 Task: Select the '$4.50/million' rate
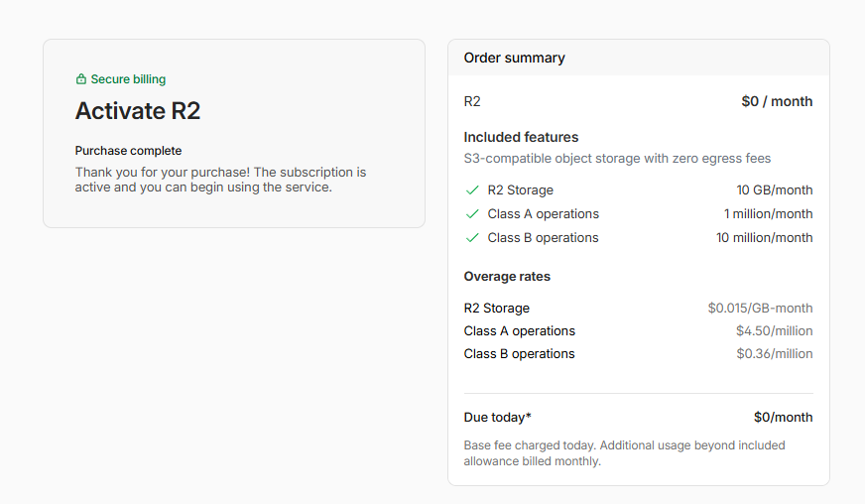774,330
